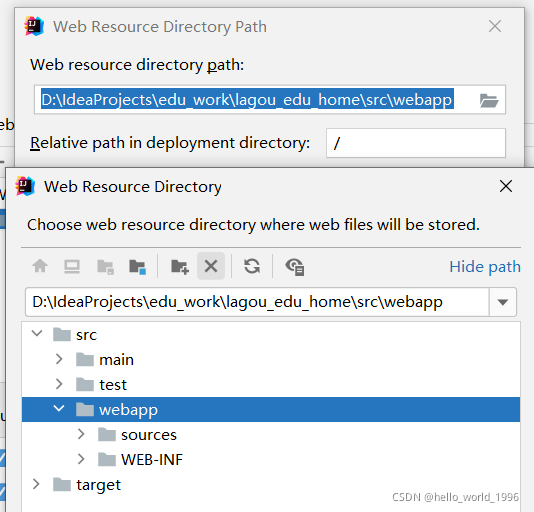Close the Web Resource Directory dialog
This screenshot has height=512, width=534.
click(x=506, y=186)
